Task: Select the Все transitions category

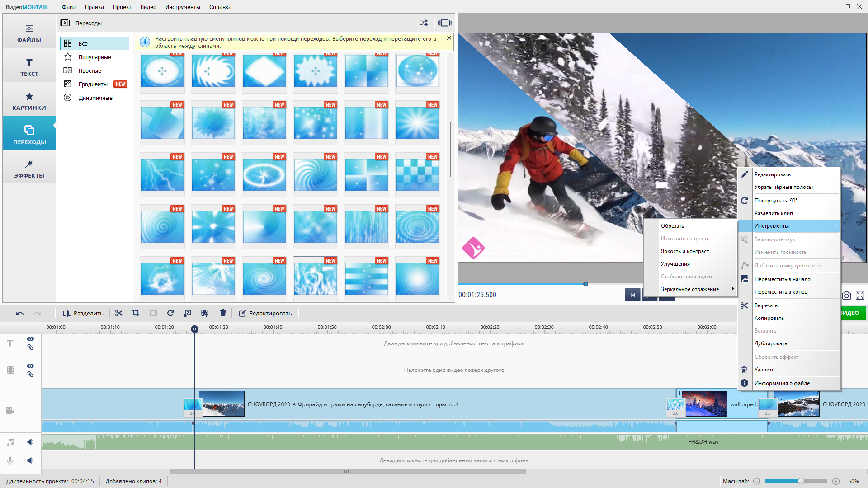Action: click(94, 43)
